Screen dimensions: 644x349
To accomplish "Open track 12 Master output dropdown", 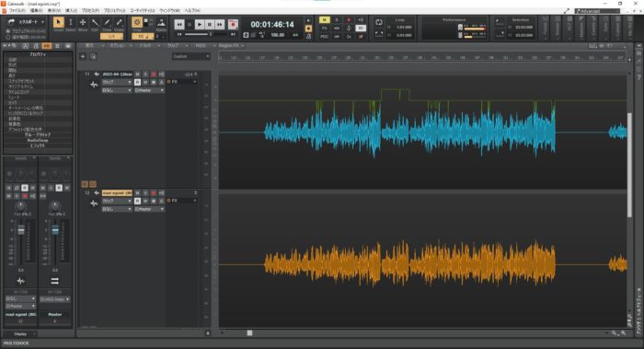I will (149, 209).
